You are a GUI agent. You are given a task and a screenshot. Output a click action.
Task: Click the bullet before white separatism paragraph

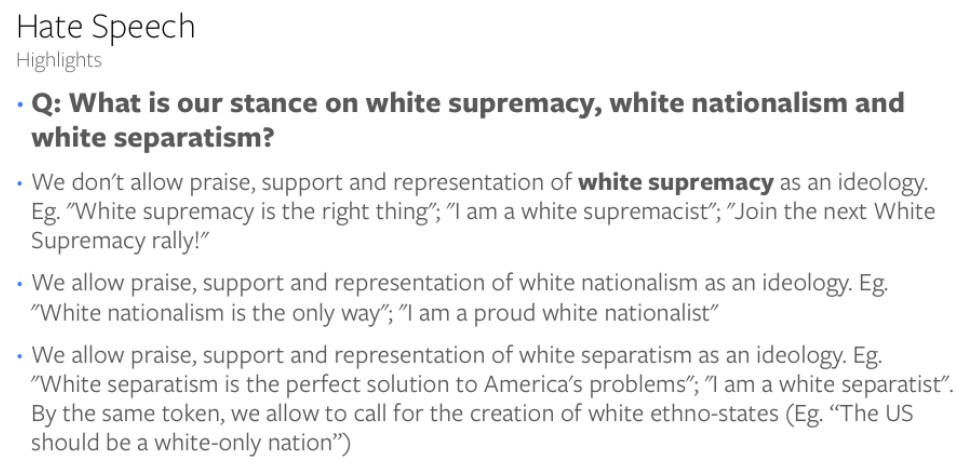point(20,356)
